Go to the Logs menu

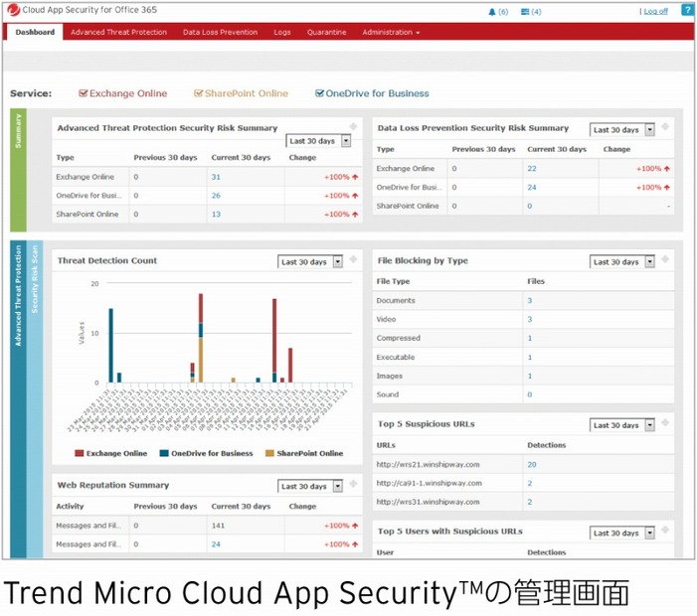(282, 32)
